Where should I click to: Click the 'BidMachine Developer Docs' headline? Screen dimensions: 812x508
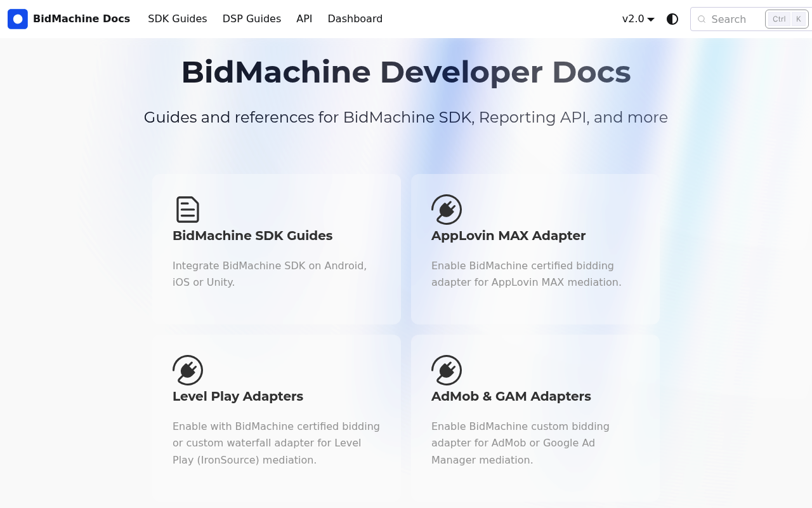[406, 72]
